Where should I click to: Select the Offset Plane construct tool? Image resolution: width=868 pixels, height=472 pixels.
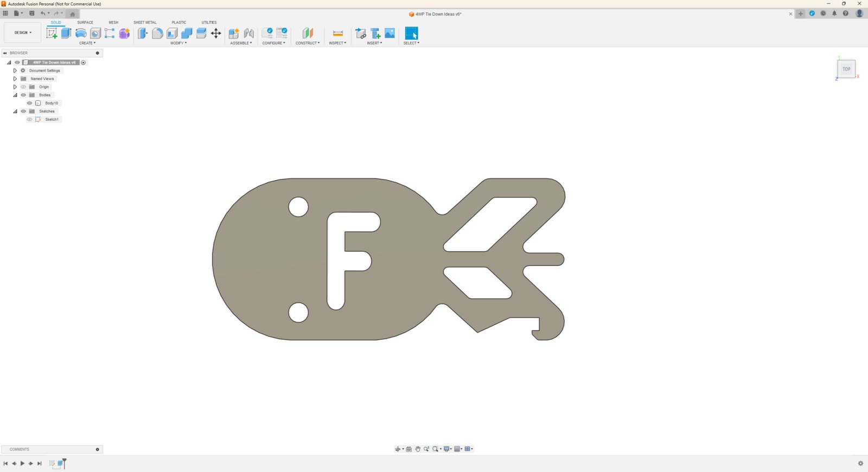coord(308,33)
